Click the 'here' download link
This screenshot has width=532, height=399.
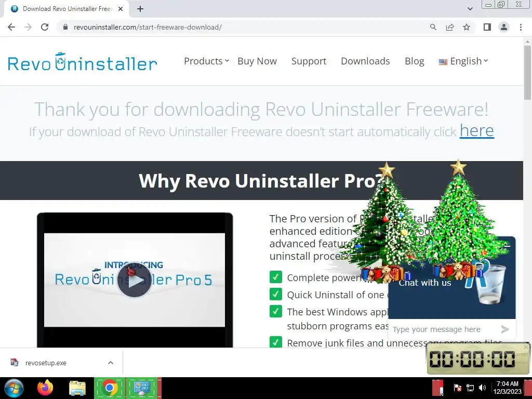coord(477,130)
